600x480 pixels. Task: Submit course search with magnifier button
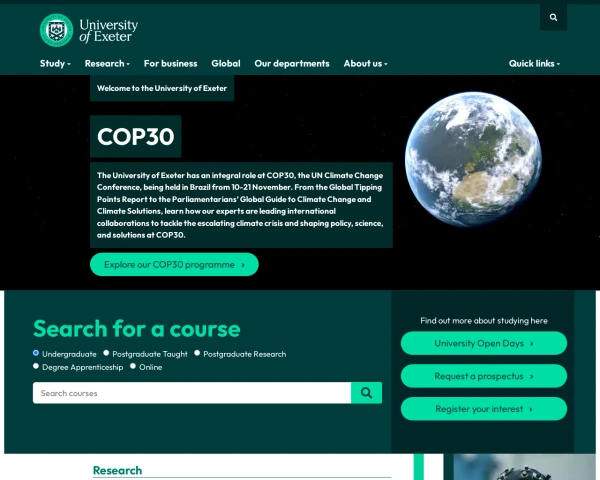366,393
